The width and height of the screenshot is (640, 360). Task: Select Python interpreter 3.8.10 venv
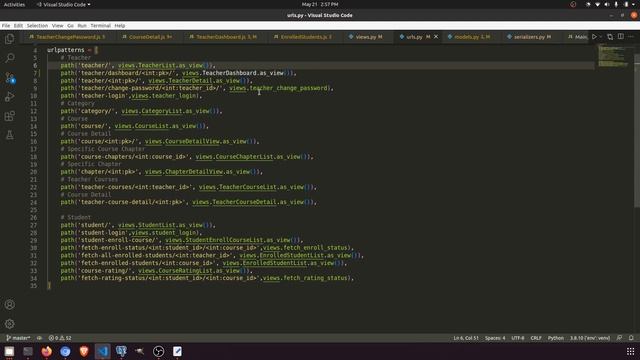coord(590,338)
